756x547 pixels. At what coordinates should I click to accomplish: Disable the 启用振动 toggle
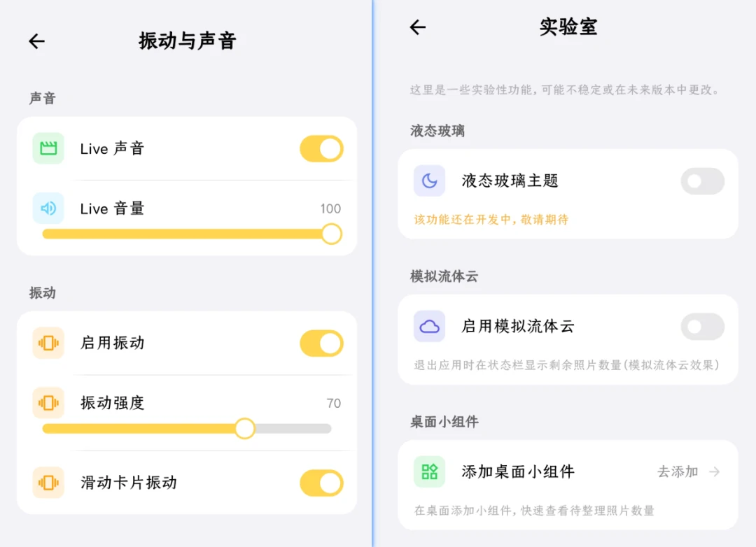point(321,343)
